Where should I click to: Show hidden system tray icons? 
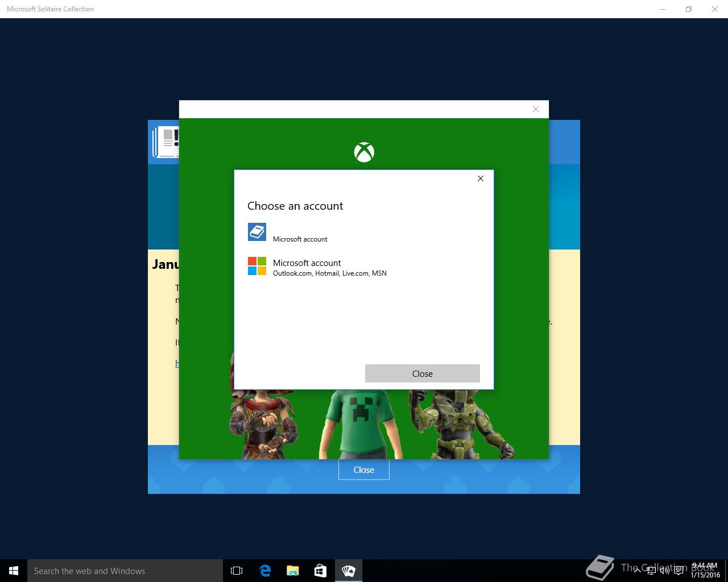[x=637, y=571]
